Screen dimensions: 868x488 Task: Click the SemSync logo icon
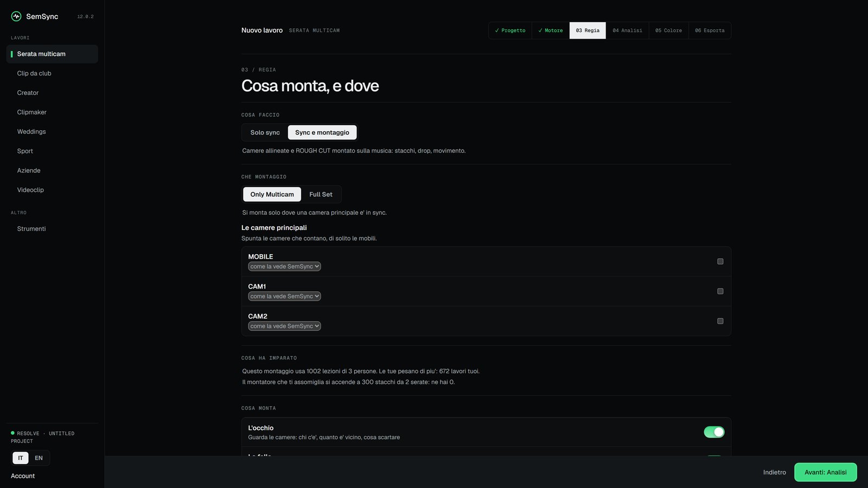pos(16,16)
